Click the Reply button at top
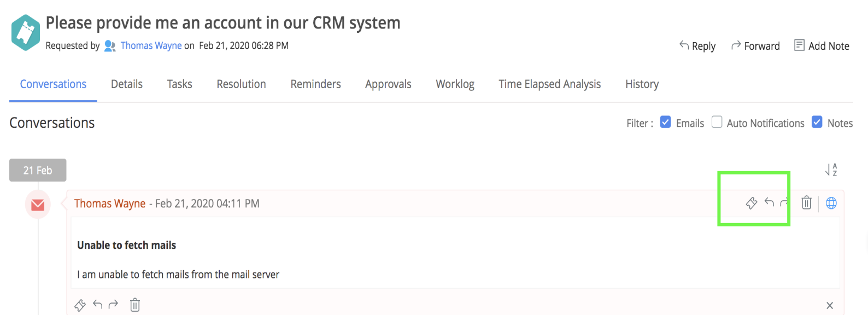This screenshot has width=868, height=315. 697,46
